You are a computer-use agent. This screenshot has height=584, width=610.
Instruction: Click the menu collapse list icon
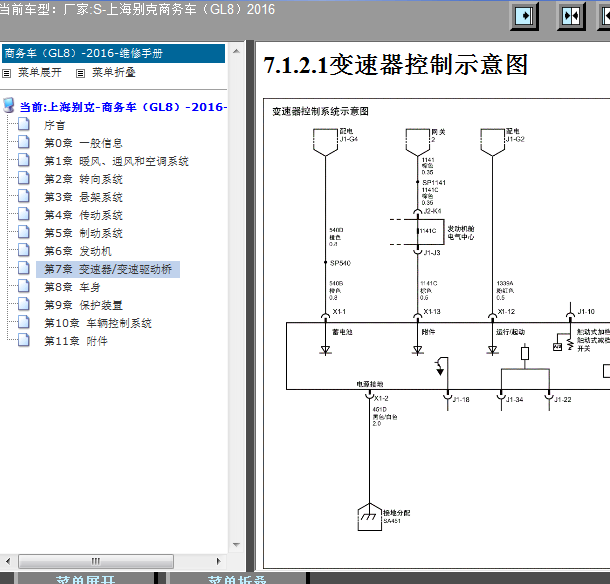80,73
